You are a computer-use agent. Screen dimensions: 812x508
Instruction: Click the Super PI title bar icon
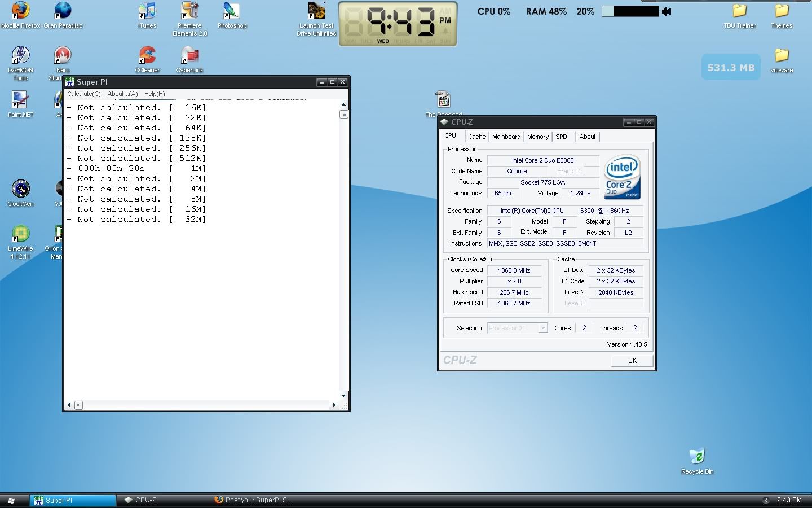(70, 82)
